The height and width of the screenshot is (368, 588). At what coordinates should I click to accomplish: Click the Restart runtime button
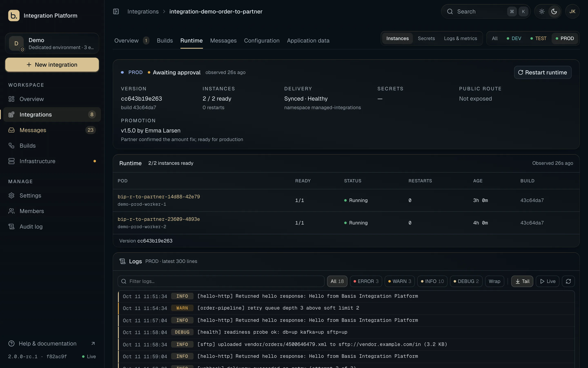pyautogui.click(x=542, y=72)
